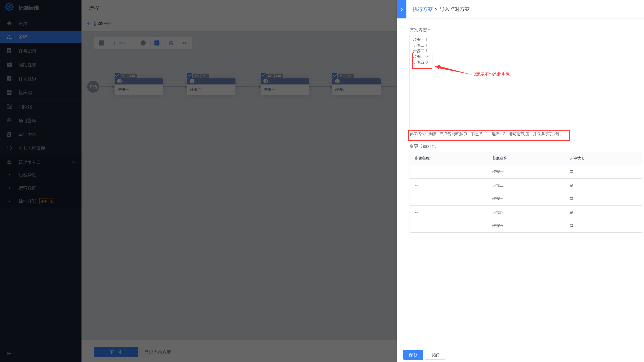Open 周期任务 menu item

click(27, 65)
